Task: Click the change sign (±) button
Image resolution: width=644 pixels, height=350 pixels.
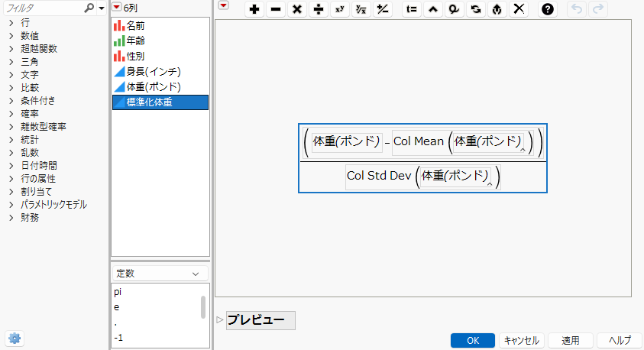Action: click(383, 9)
